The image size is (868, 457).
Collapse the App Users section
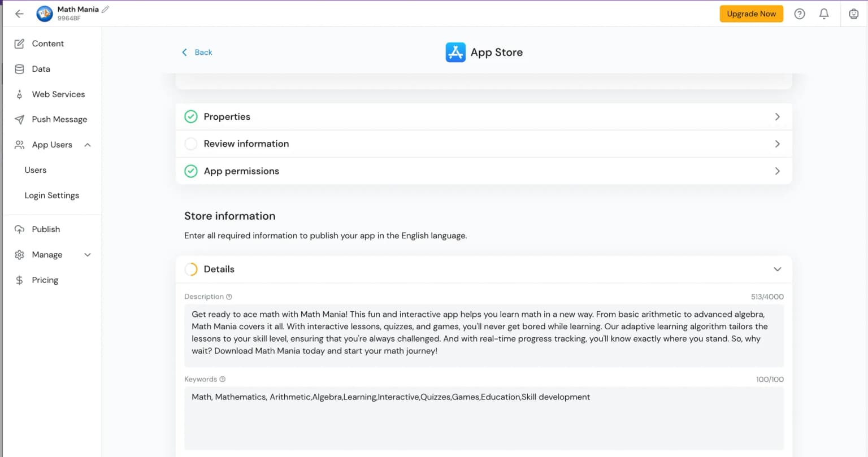[88, 145]
